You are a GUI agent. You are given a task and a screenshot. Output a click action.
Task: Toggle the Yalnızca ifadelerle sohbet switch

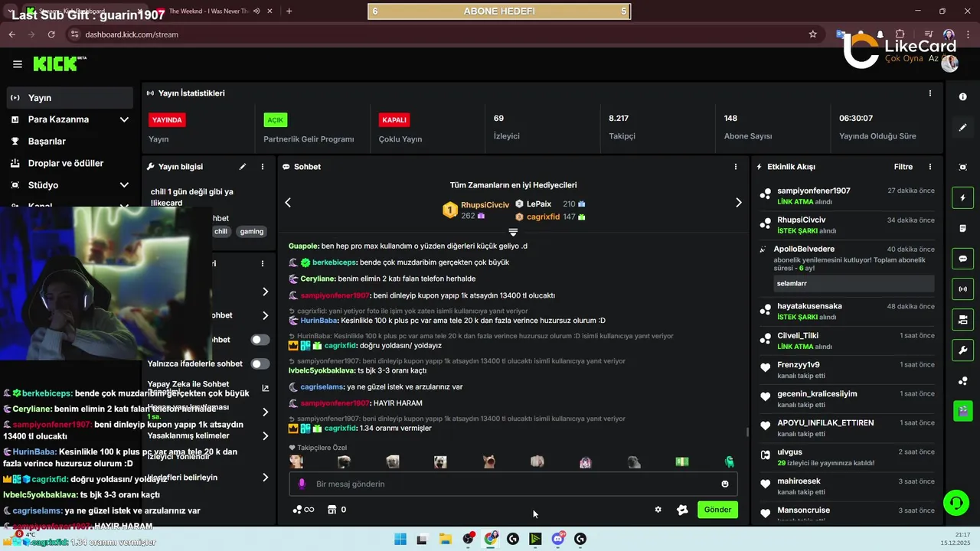260,364
